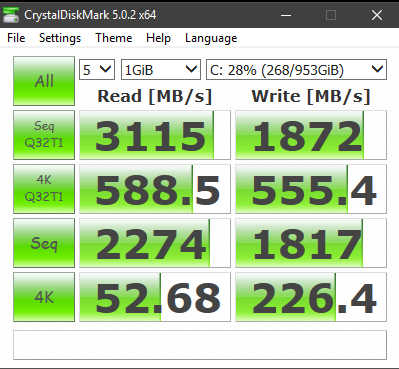Run all benchmarks with the All button
399x369 pixels.
point(44,81)
